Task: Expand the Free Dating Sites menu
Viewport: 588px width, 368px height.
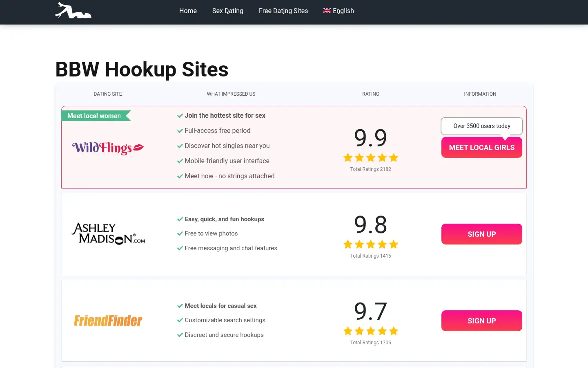Action: tap(283, 11)
